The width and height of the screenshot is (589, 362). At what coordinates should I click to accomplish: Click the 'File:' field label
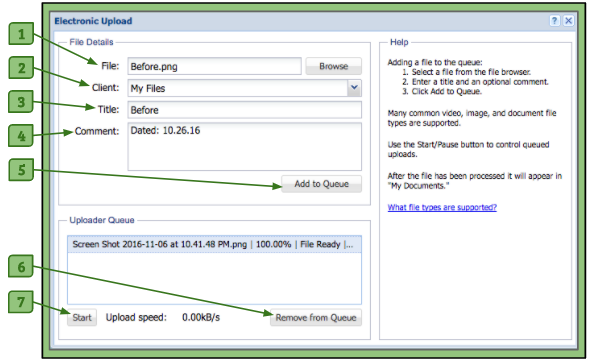tap(110, 66)
